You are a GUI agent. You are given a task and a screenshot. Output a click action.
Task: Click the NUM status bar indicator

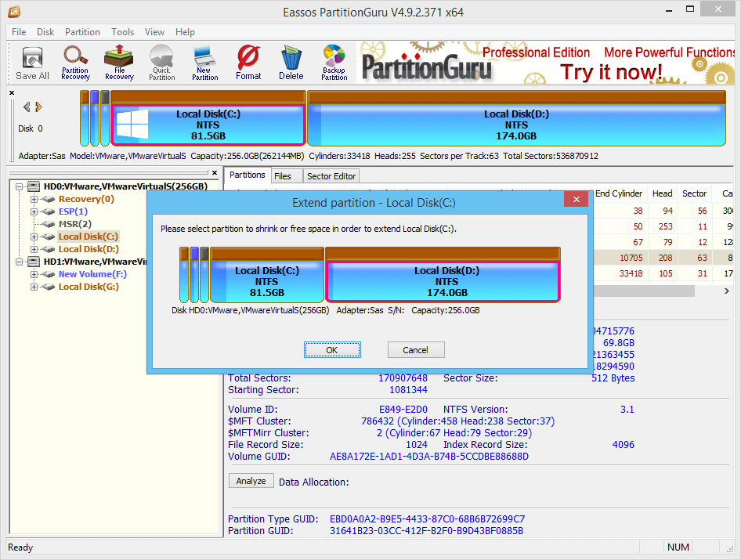click(678, 547)
